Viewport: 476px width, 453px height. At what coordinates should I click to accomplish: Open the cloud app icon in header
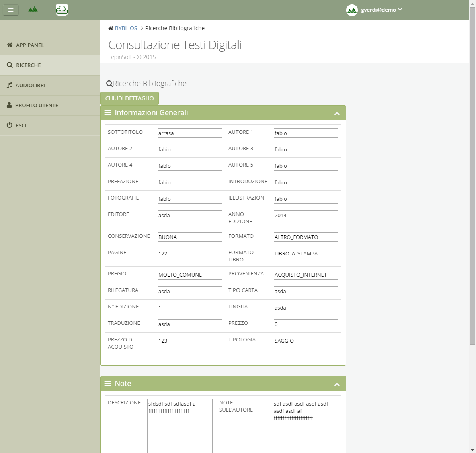point(62,10)
